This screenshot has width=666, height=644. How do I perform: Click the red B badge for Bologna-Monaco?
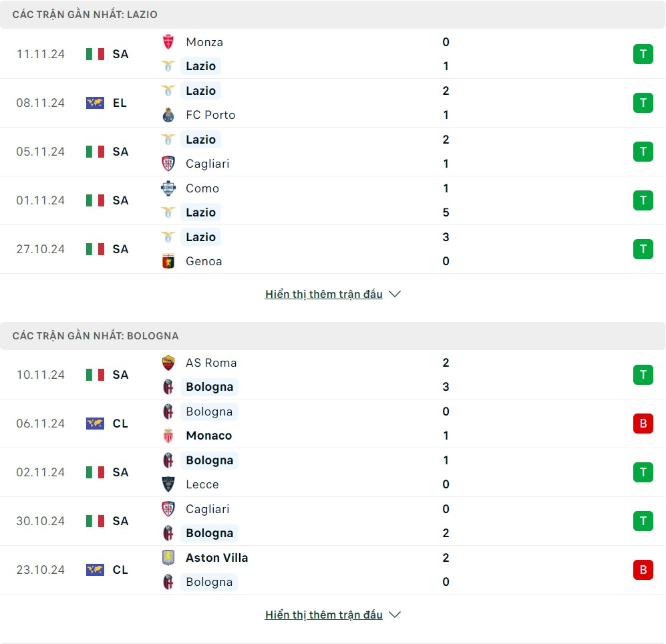click(643, 424)
